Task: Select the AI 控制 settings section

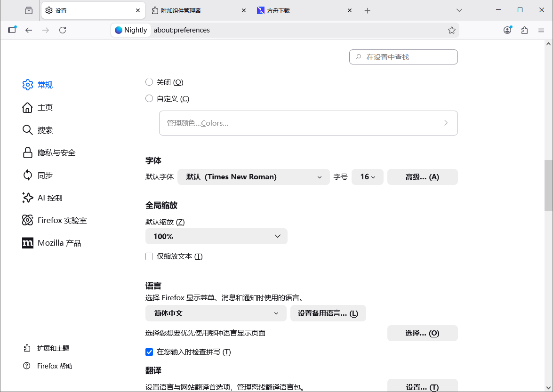Action: click(48, 198)
